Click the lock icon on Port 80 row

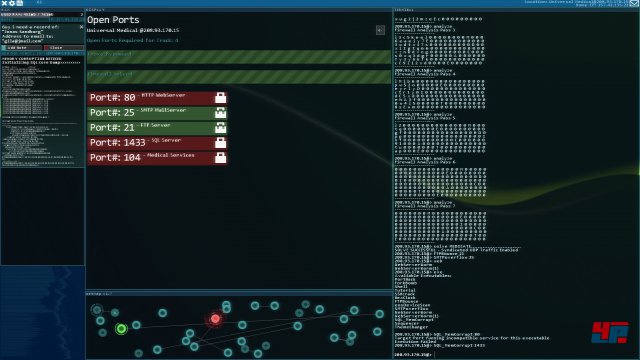[220, 98]
